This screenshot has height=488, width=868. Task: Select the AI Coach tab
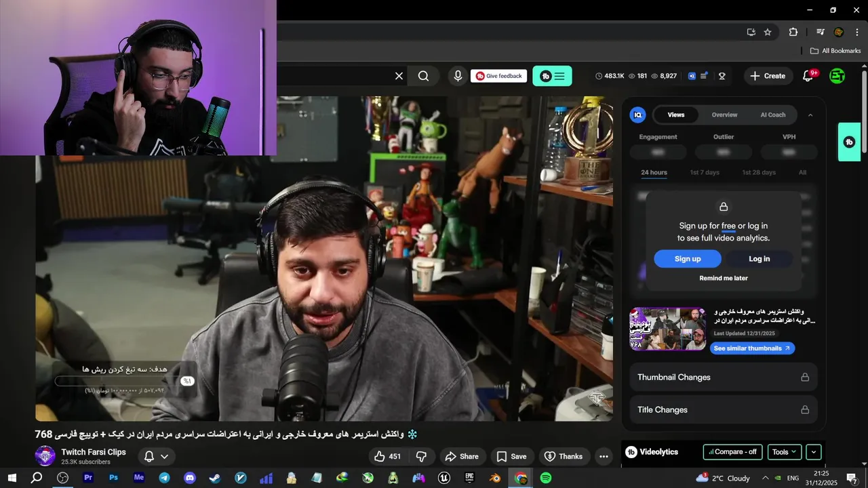pos(772,115)
